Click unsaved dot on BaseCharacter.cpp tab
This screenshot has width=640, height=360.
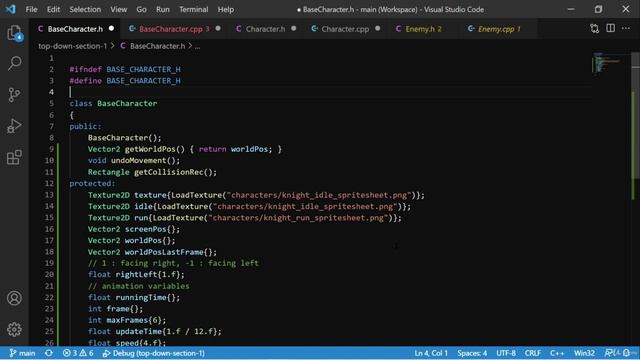218,29
